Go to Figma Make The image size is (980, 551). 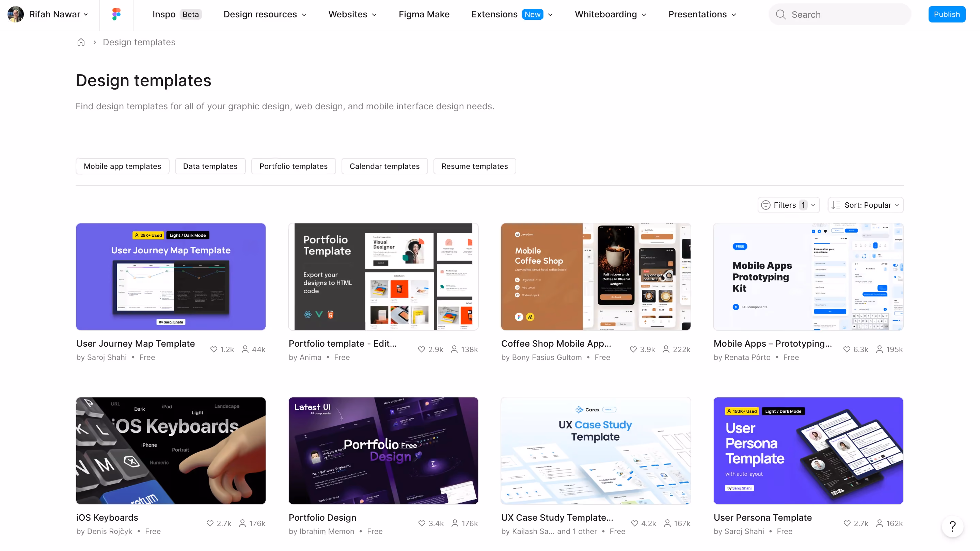pyautogui.click(x=424, y=14)
